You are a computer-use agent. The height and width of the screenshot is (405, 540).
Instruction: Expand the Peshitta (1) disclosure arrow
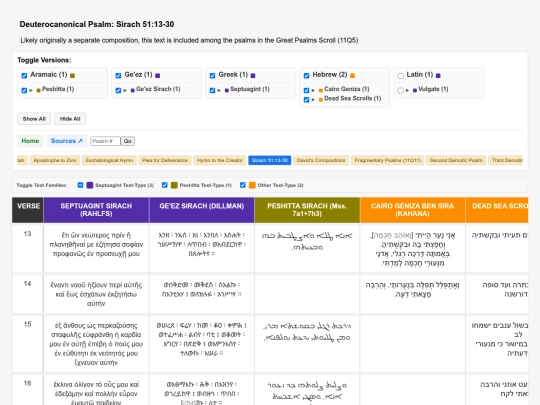(x=31, y=90)
